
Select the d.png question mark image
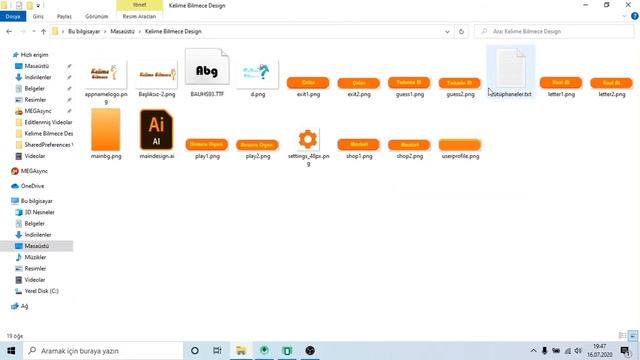[x=258, y=78]
